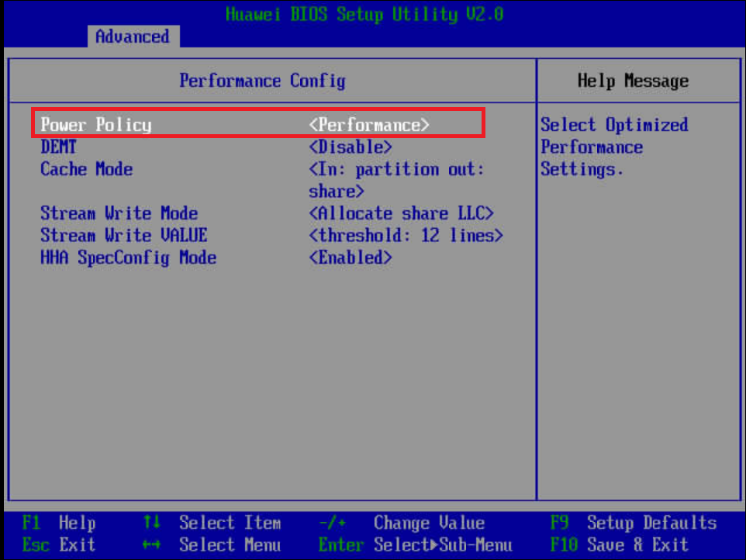The height and width of the screenshot is (560, 746).
Task: Open the <Allocate share LLC> value
Action: click(x=401, y=213)
